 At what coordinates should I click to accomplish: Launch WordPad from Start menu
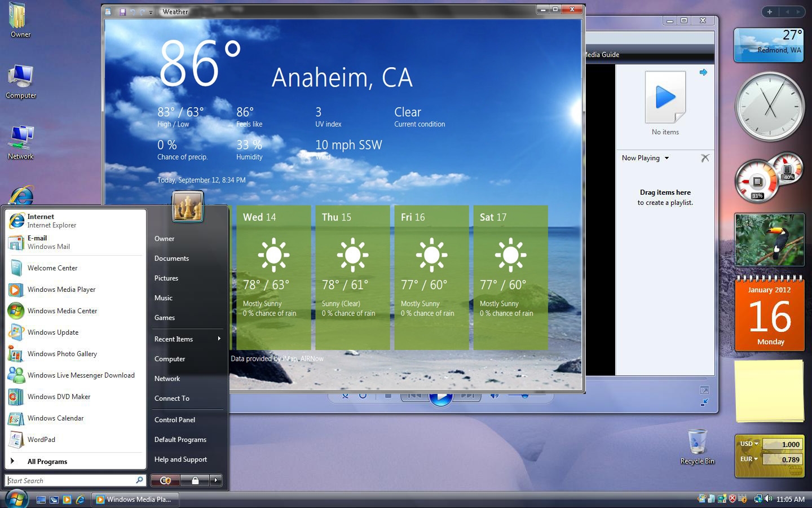[x=76, y=440]
